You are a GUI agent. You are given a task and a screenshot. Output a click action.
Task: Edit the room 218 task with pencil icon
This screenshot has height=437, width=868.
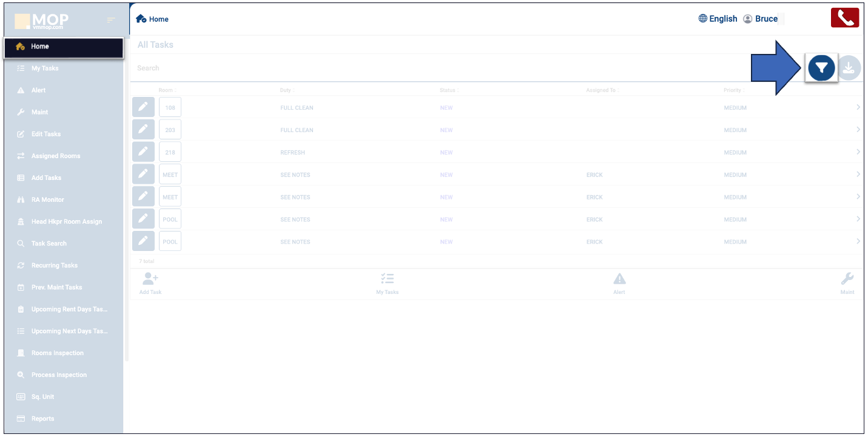click(x=143, y=152)
